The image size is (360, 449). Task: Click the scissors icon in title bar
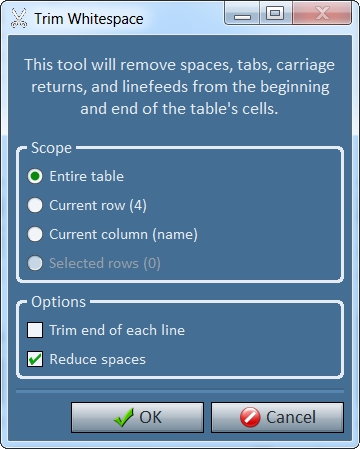19,18
